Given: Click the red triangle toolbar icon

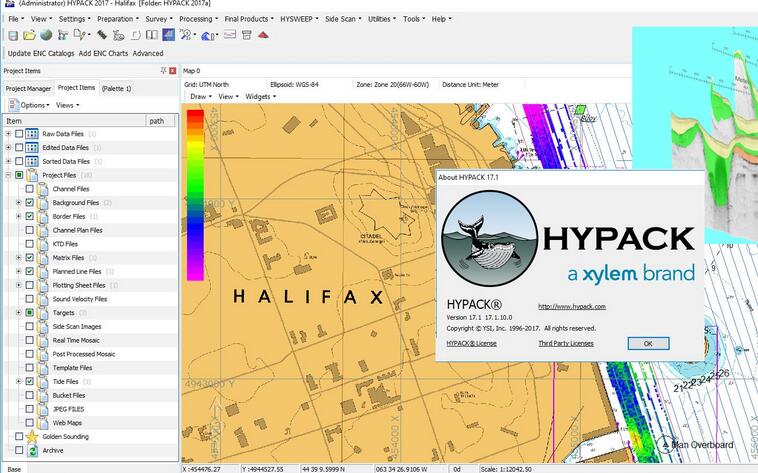Looking at the screenshot, I should [263, 35].
